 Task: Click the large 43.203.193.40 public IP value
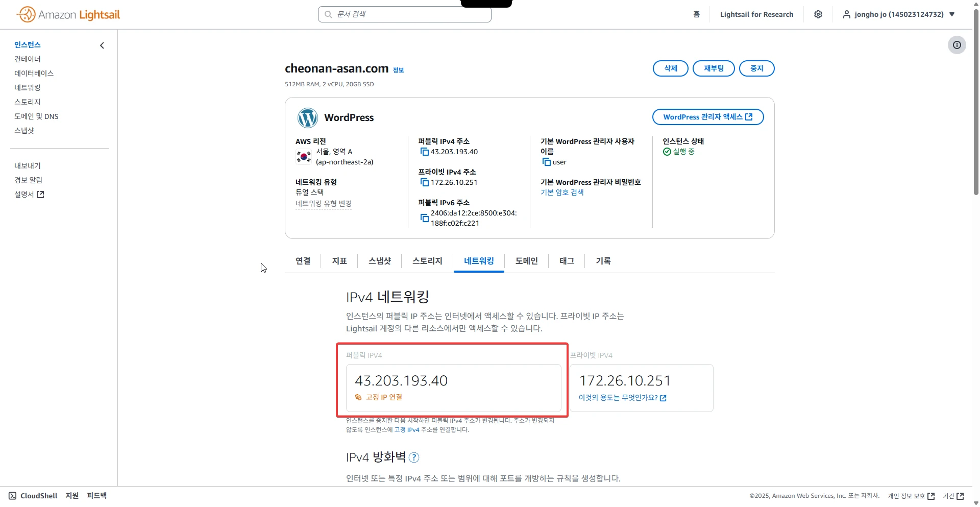tap(401, 381)
